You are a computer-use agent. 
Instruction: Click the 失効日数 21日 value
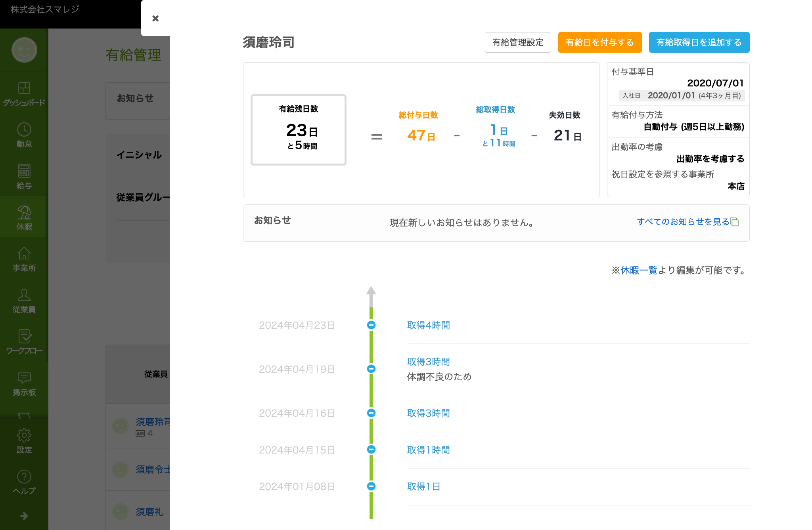pyautogui.click(x=568, y=135)
